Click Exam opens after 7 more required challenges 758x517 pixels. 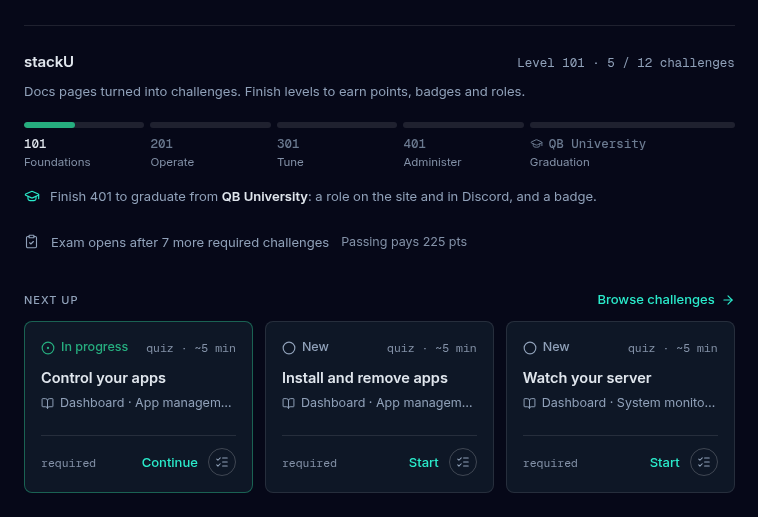(190, 242)
